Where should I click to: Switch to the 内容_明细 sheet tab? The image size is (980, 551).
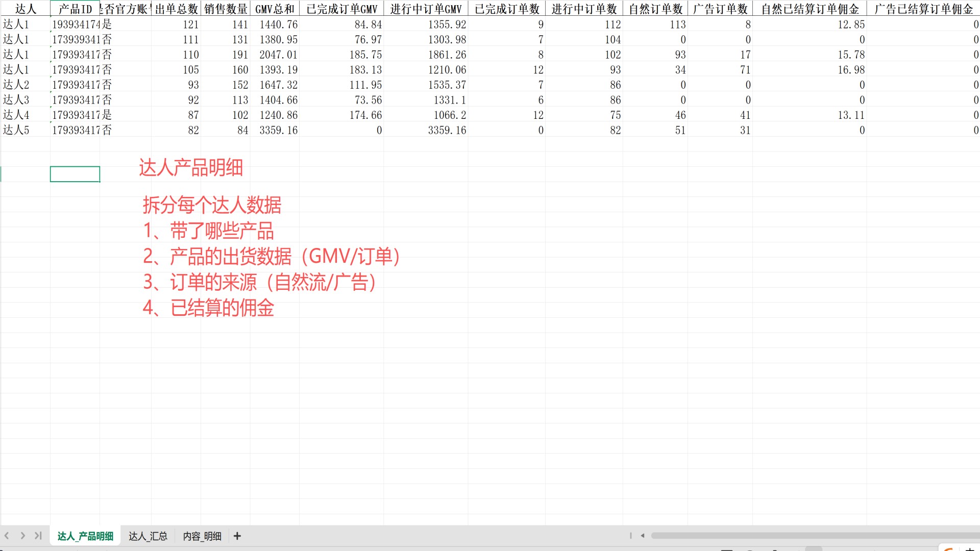coord(202,536)
